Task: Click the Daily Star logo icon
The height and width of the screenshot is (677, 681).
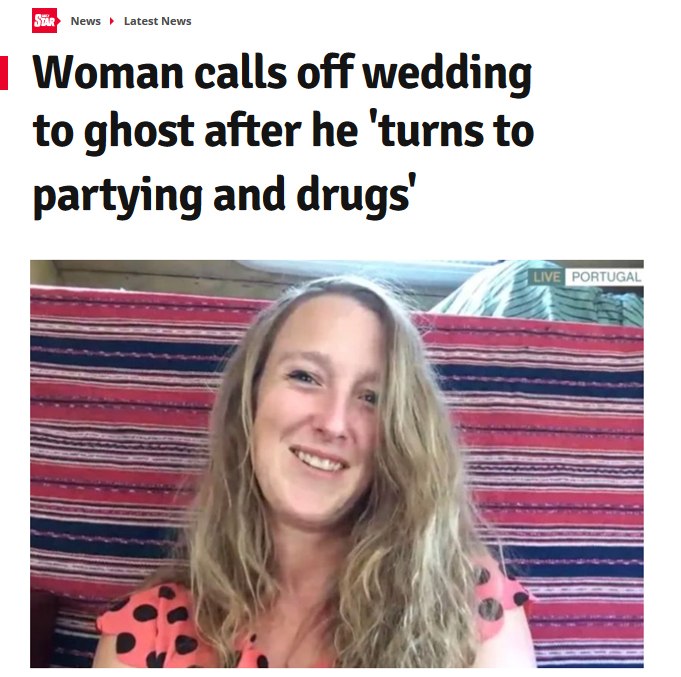Action: [x=45, y=20]
